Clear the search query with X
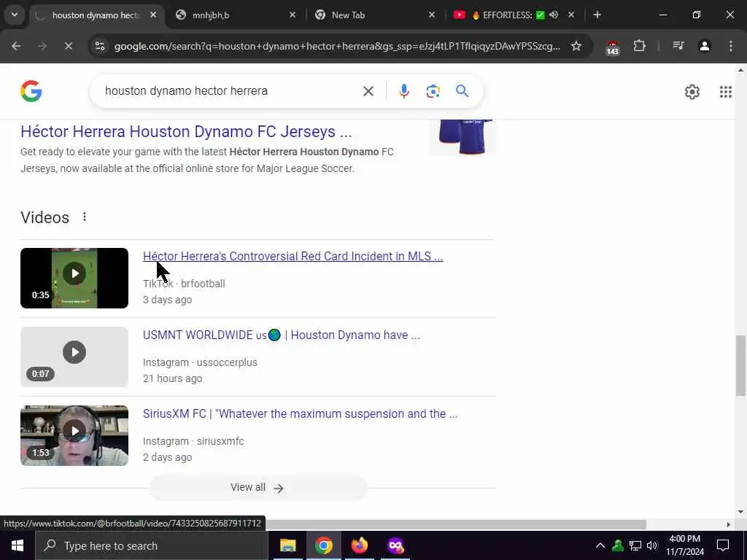The height and width of the screenshot is (560, 747). pyautogui.click(x=368, y=91)
